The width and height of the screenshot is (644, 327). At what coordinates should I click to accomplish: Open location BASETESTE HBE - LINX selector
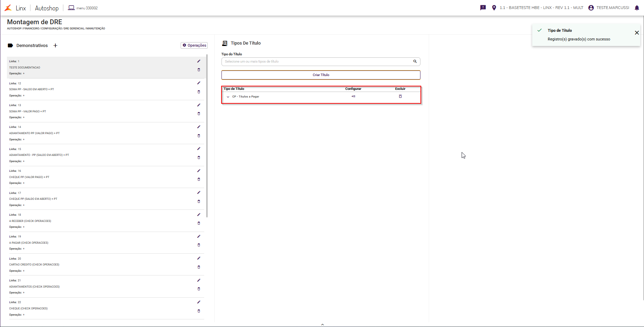pyautogui.click(x=537, y=8)
